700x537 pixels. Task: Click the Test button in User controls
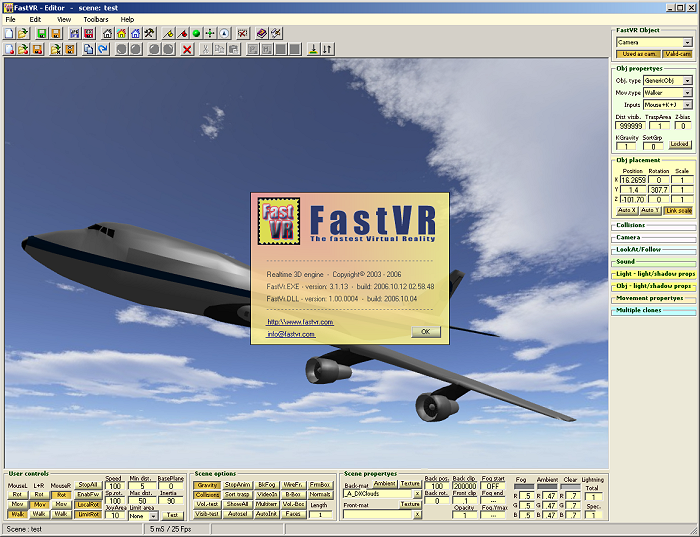coord(172,515)
